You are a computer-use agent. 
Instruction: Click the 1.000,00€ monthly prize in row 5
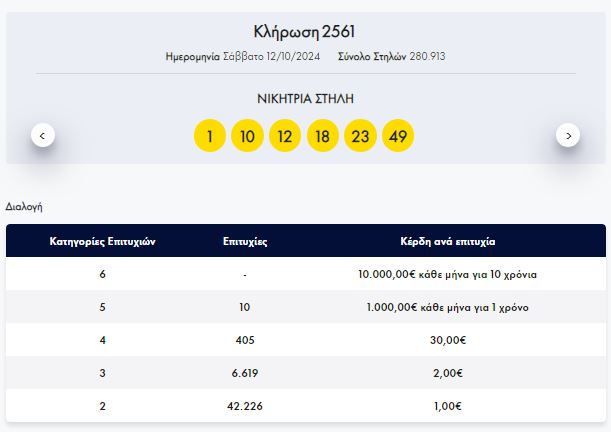(447, 307)
